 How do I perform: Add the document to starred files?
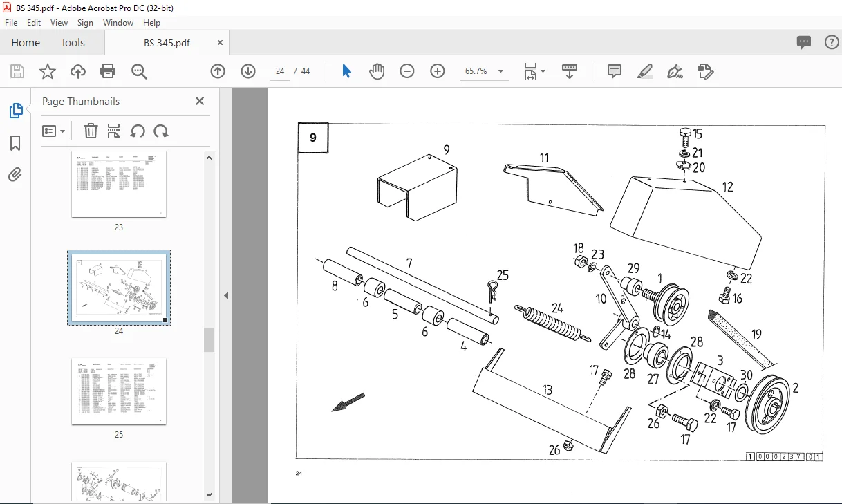[48, 71]
